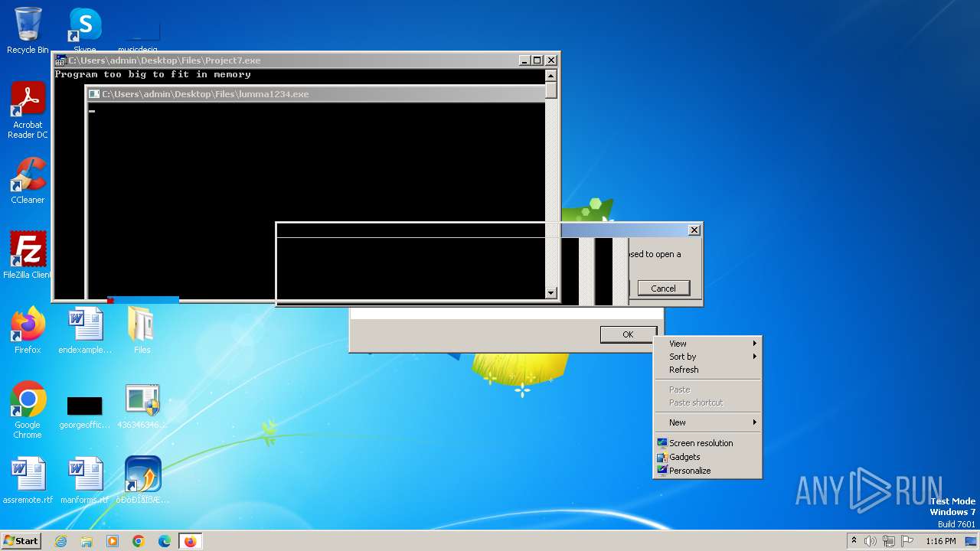The image size is (980, 551).
Task: Open the volume speaker tray icon
Action: point(871,541)
